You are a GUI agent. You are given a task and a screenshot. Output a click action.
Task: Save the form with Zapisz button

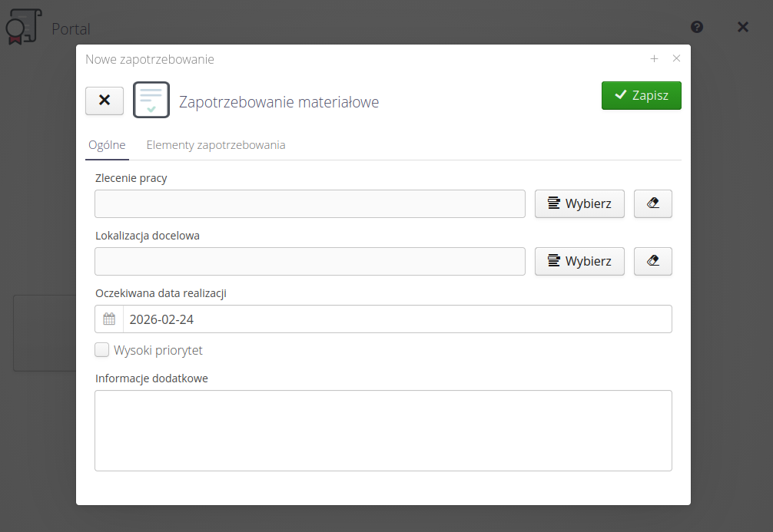641,96
